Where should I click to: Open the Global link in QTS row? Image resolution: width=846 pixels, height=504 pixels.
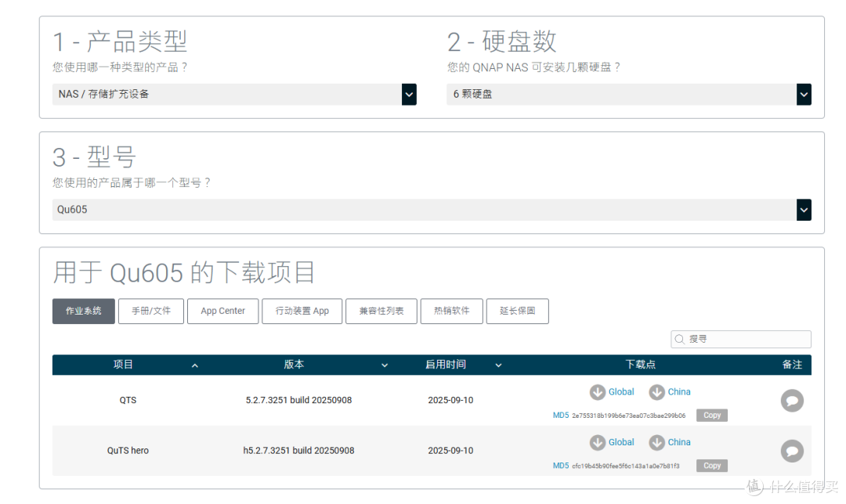tap(621, 392)
